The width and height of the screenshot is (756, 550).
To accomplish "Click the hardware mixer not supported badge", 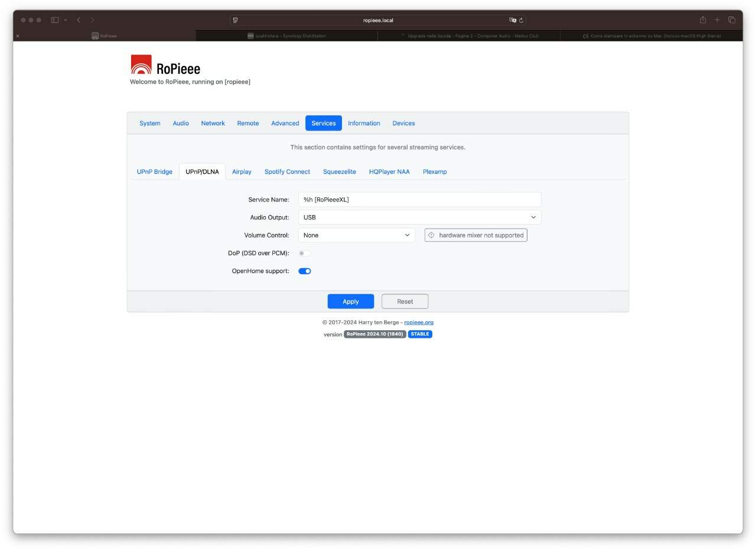I will click(476, 235).
